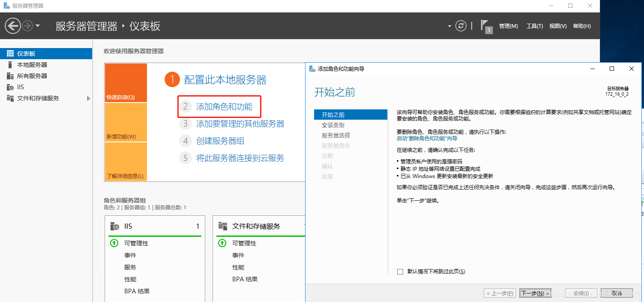Open 服务 in the IIS tile

coord(130,267)
